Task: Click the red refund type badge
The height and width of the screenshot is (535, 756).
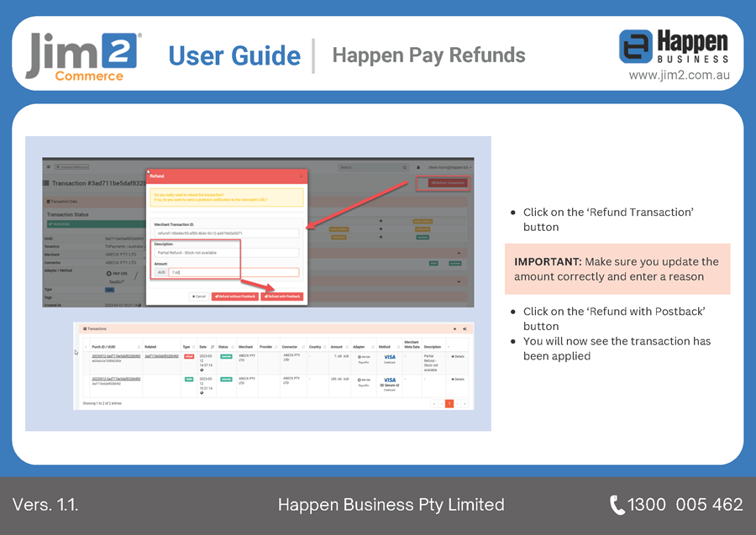Action: (189, 357)
